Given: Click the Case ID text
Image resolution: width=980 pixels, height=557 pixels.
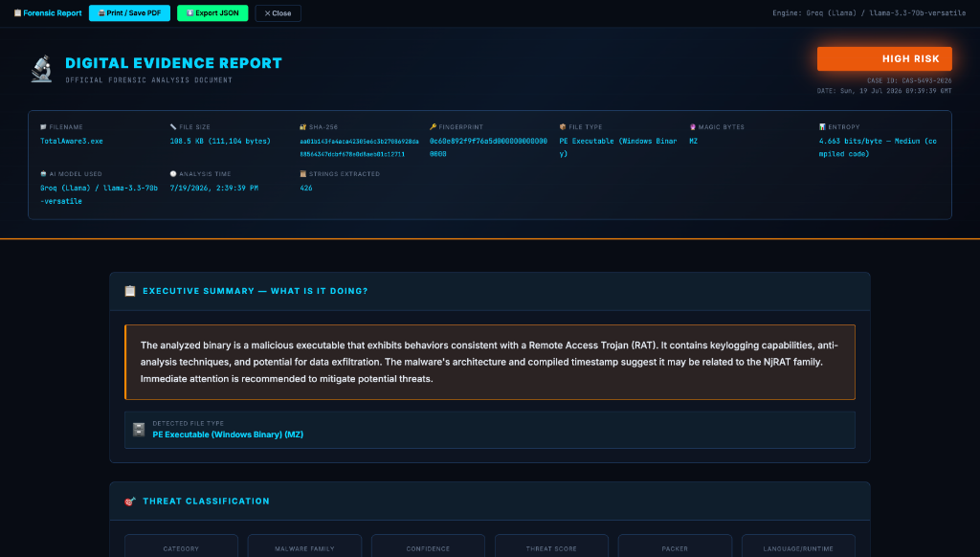Looking at the screenshot, I should [x=909, y=80].
